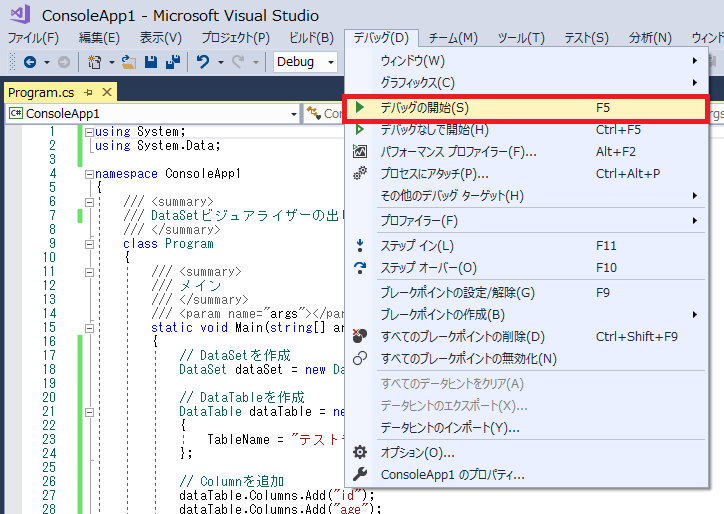Select パフォーマンス プロファイラー(F) entry
This screenshot has width=724, height=514.
point(527,151)
